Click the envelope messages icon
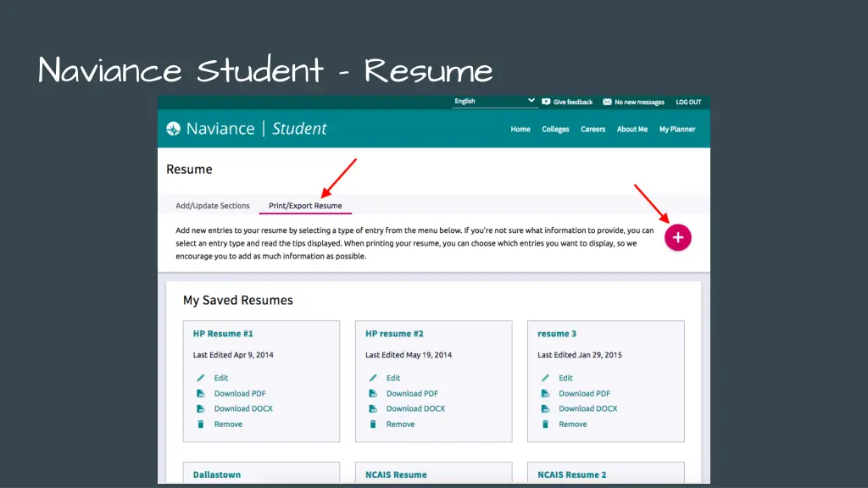The width and height of the screenshot is (868, 488). coord(607,102)
